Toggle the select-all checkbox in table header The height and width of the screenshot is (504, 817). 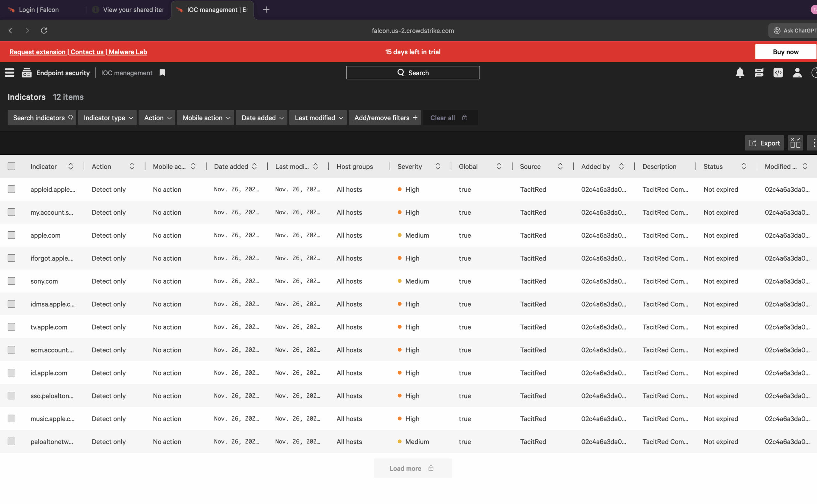click(12, 166)
